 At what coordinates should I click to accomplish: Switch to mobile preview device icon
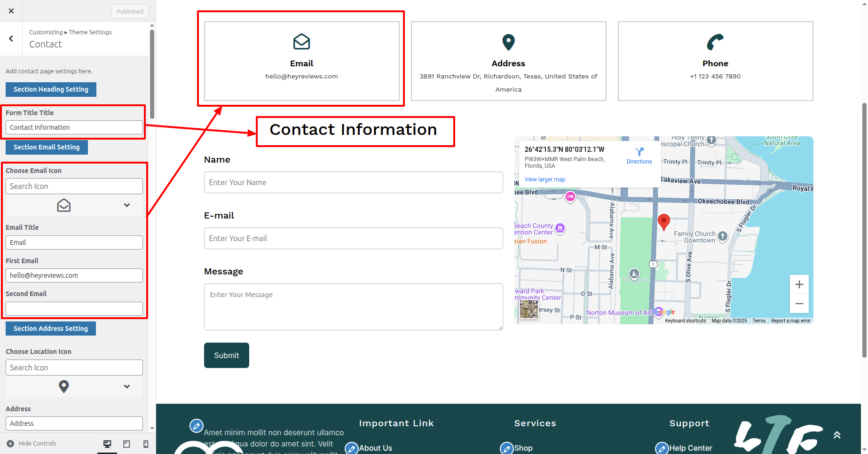click(146, 444)
